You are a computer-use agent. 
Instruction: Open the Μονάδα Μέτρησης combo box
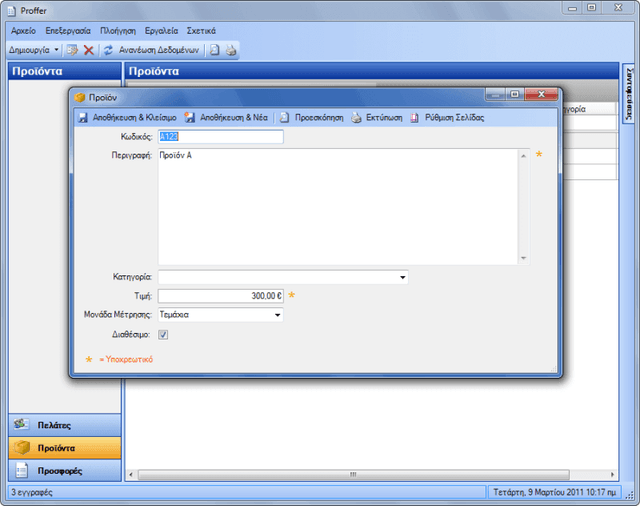click(221, 315)
